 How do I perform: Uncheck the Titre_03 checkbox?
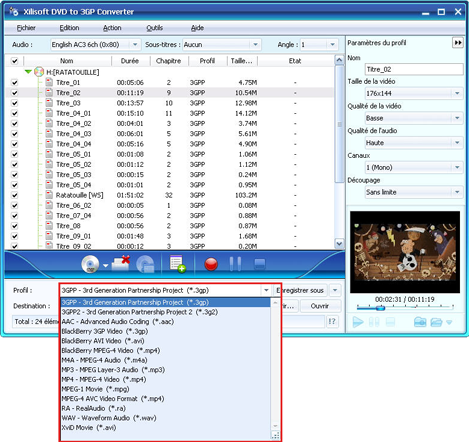(x=14, y=103)
